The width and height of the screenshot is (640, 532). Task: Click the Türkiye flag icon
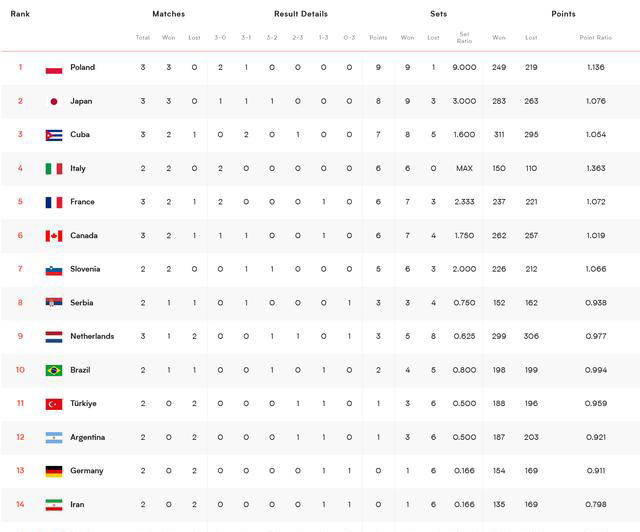pyautogui.click(x=54, y=404)
